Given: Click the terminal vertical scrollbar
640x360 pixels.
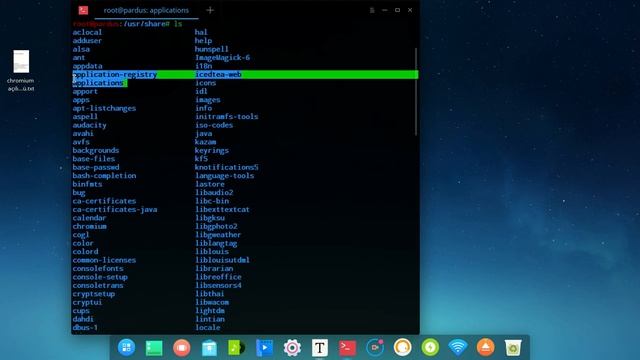Looking at the screenshot, I should 416,92.
